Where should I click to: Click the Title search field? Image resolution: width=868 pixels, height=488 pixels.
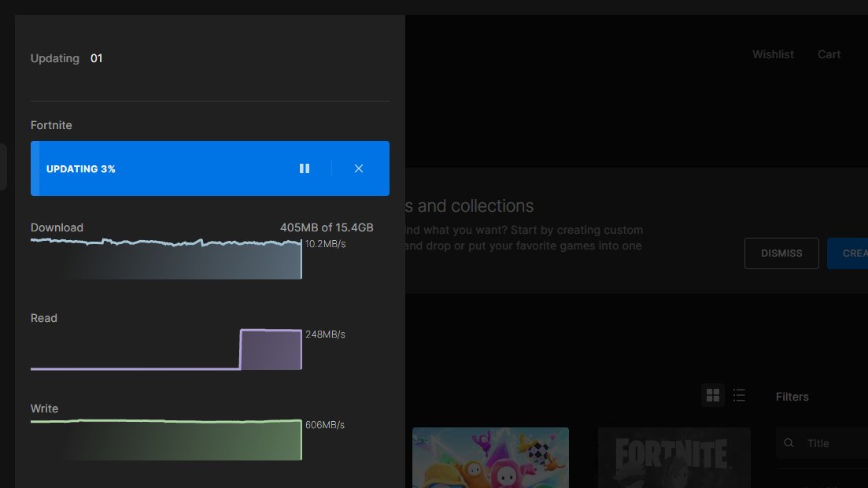tap(822, 443)
